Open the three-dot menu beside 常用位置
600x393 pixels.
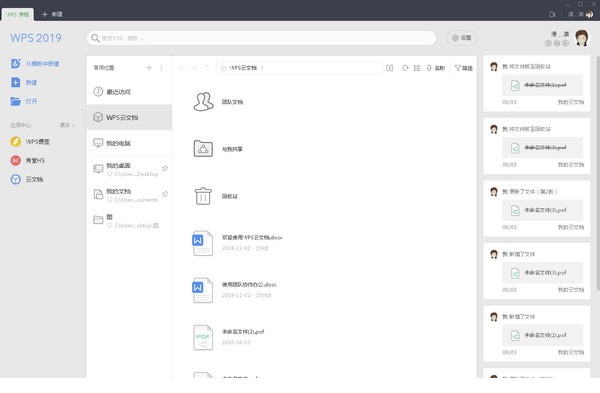point(161,68)
